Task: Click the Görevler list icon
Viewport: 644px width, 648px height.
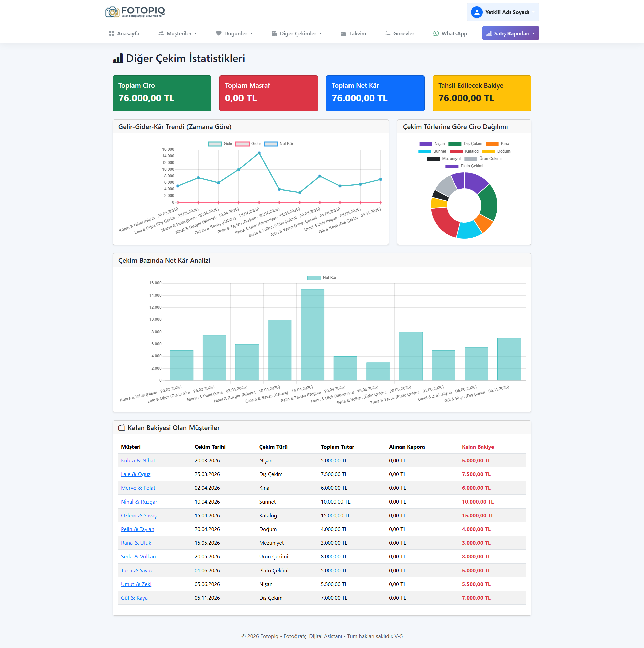Action: click(388, 33)
